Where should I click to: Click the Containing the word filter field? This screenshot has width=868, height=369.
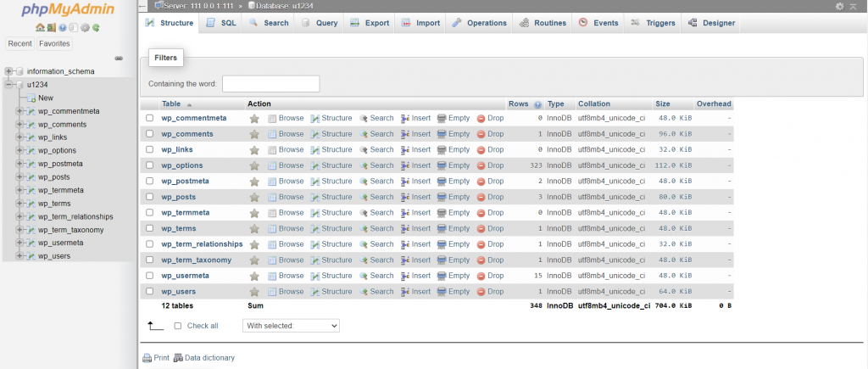270,84
